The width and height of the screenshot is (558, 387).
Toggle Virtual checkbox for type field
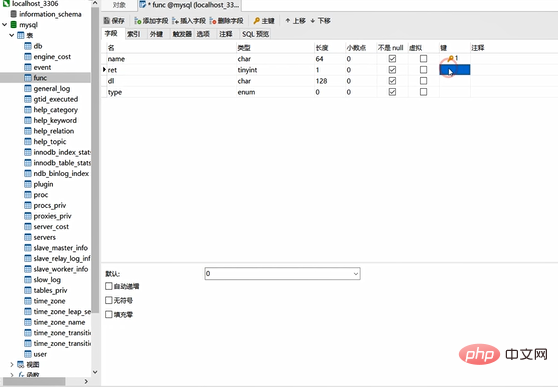click(x=423, y=92)
